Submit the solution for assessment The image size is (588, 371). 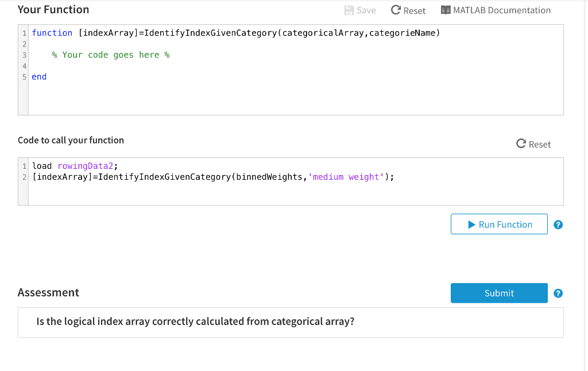point(499,293)
